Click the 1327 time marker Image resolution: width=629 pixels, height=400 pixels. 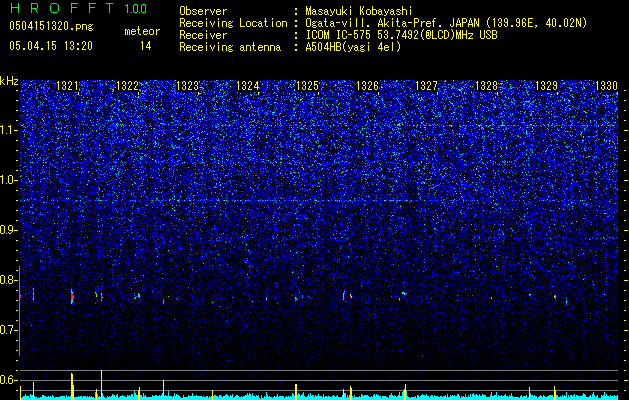[426, 86]
